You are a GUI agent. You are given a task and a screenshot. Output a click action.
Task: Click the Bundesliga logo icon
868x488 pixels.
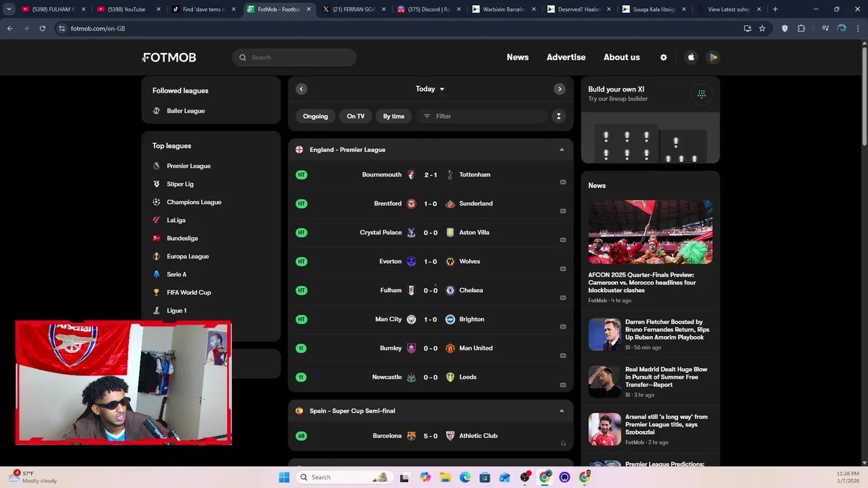(x=157, y=239)
